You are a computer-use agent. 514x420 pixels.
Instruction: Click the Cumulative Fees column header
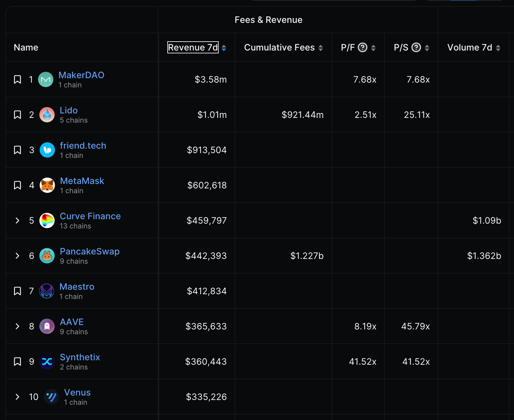click(279, 48)
